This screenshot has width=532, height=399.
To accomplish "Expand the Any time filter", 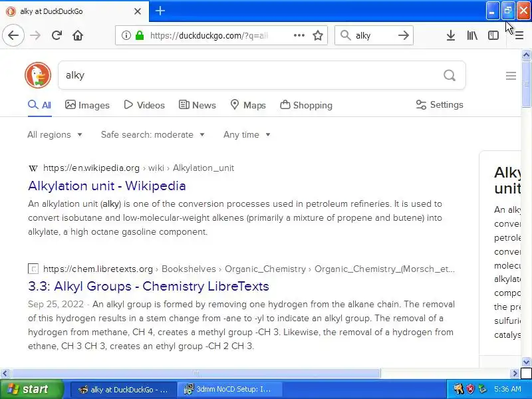I will point(247,135).
